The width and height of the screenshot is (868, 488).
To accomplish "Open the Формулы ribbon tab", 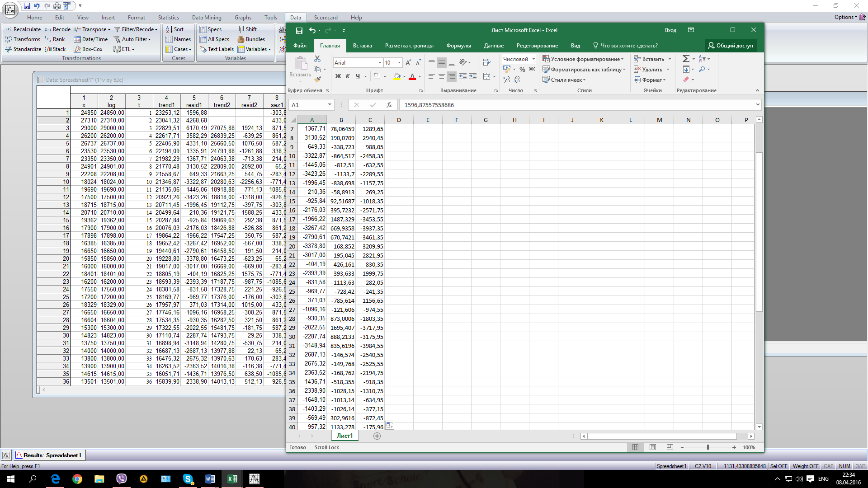I will [458, 46].
